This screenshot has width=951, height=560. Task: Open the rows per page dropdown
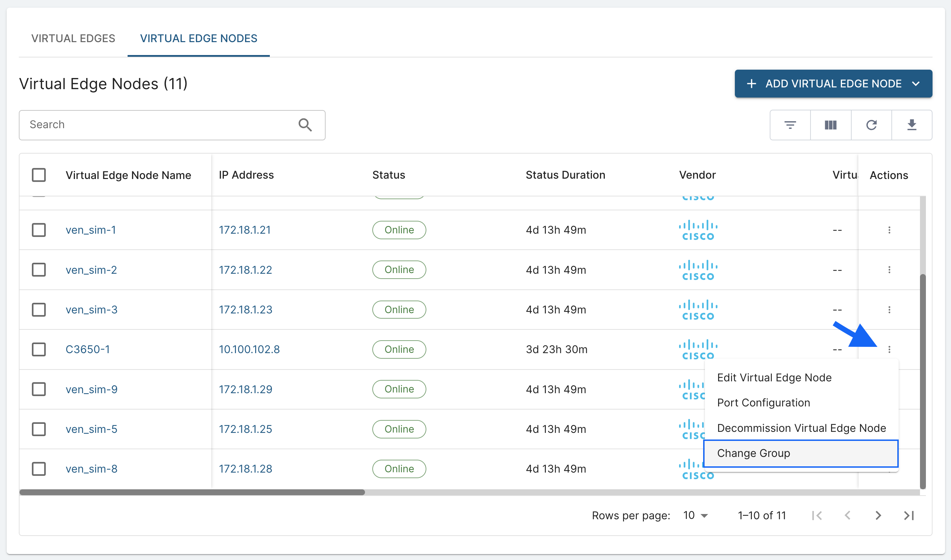click(695, 515)
